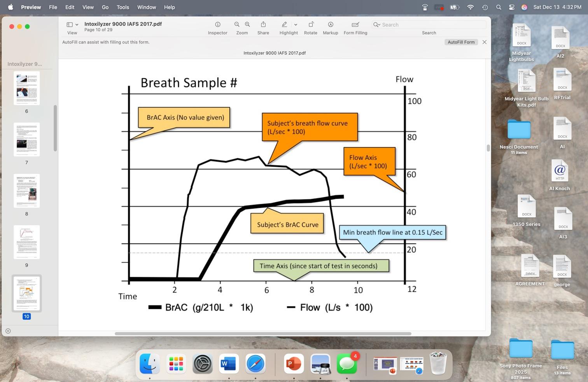
Task: Open the View menu
Action: (88, 7)
